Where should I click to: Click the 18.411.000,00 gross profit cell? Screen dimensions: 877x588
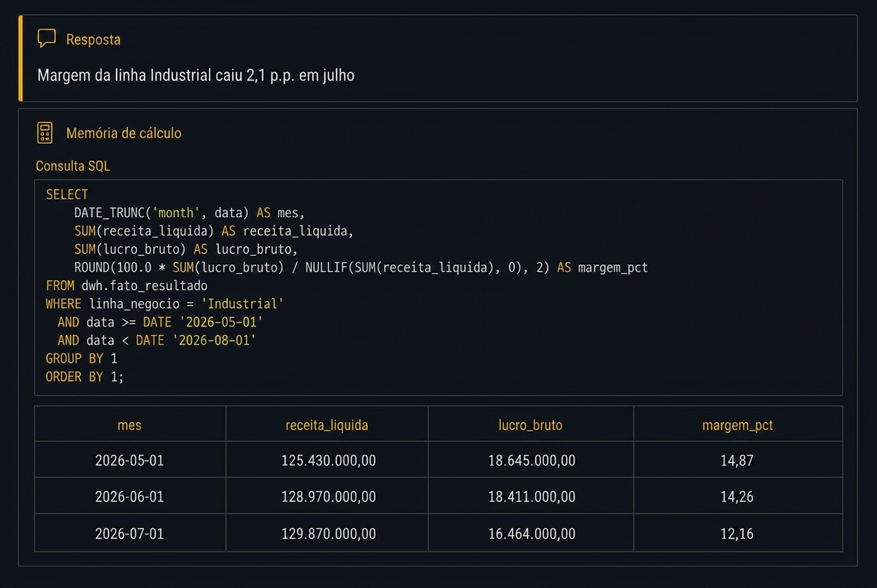coord(531,496)
